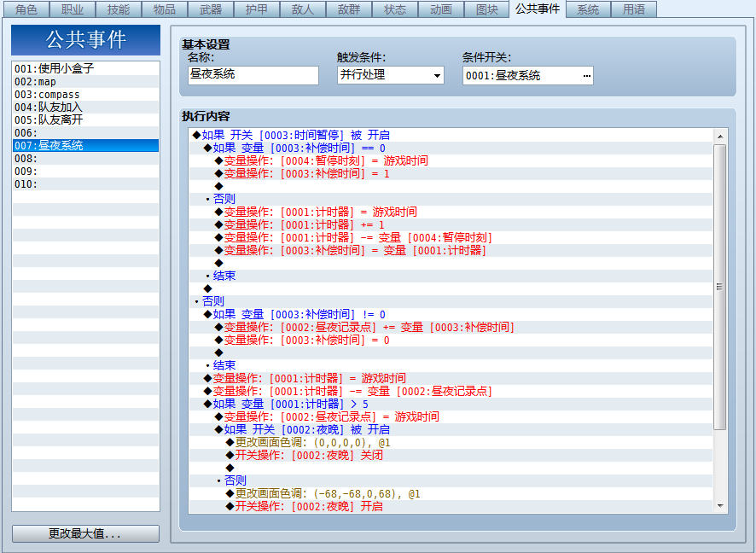
Task: Click the ellipsis button of 条件开关 field
Action: point(586,76)
